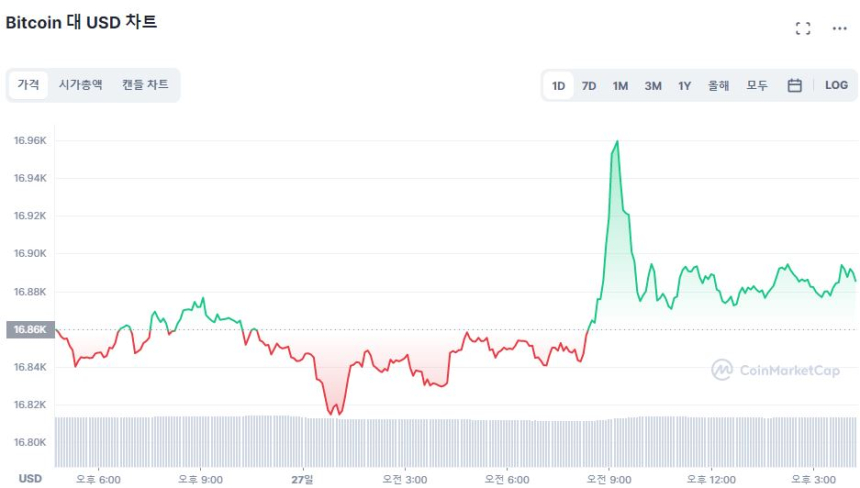Select the 7D time range
The height and width of the screenshot is (488, 860).
coord(589,86)
